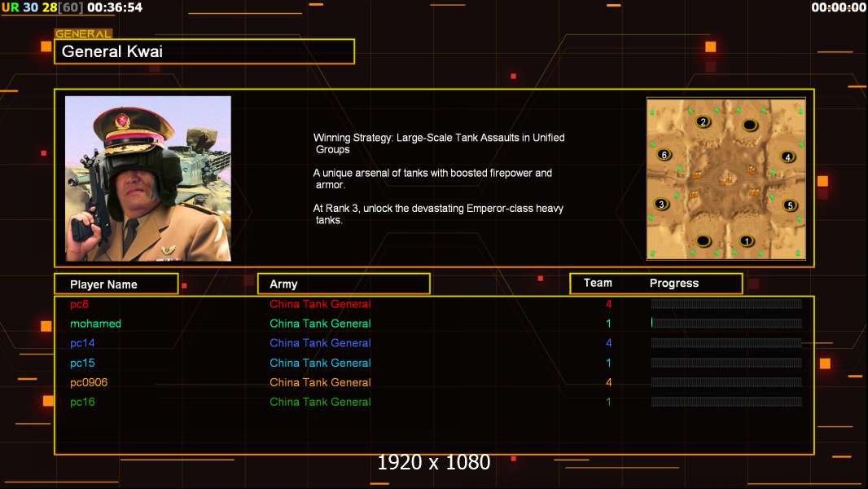Click mohamed's China Tank General army entry
Image resolution: width=868 pixels, height=489 pixels.
pyautogui.click(x=320, y=324)
